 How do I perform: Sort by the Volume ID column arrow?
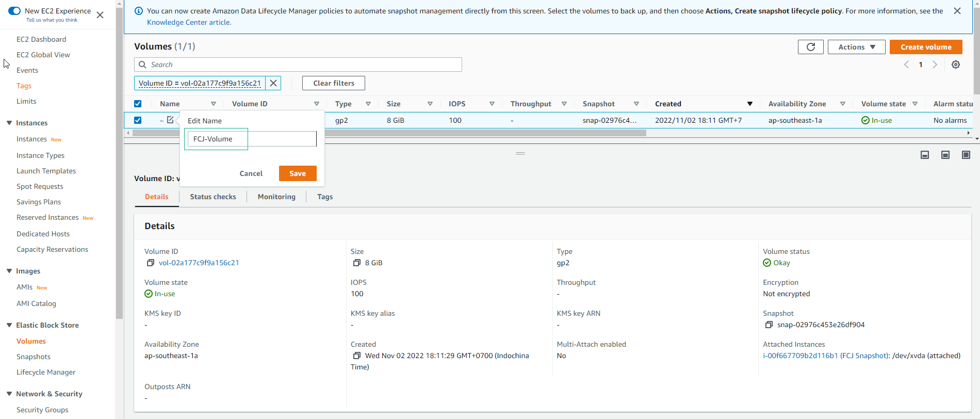(x=317, y=104)
